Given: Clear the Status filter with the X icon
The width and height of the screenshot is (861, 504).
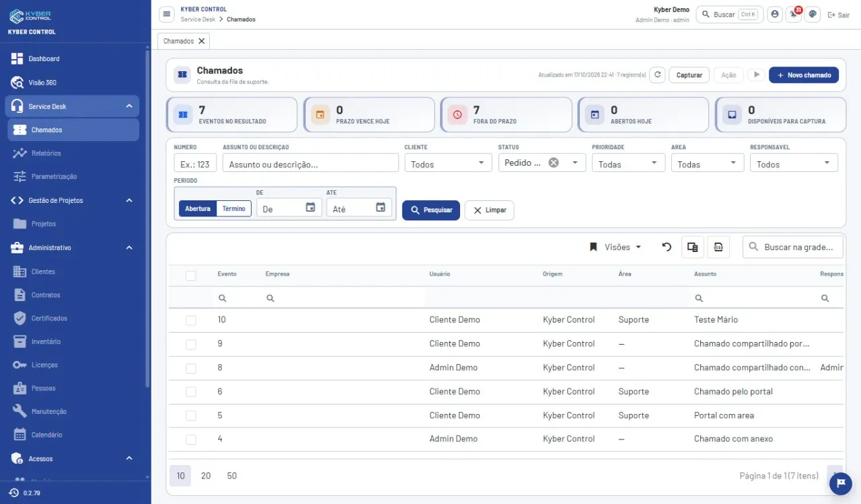Looking at the screenshot, I should click(x=554, y=163).
